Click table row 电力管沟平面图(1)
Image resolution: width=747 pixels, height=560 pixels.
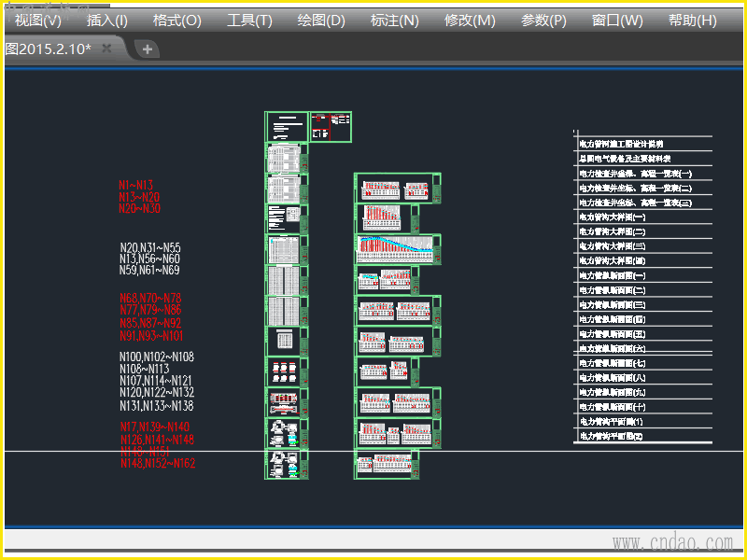(643, 422)
